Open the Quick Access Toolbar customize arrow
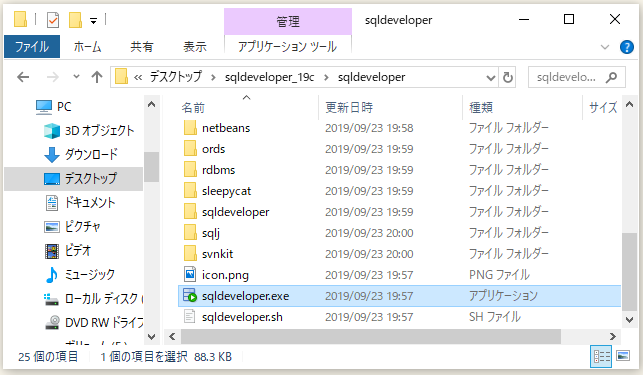Screen dimensions: 643x375 click(93, 21)
